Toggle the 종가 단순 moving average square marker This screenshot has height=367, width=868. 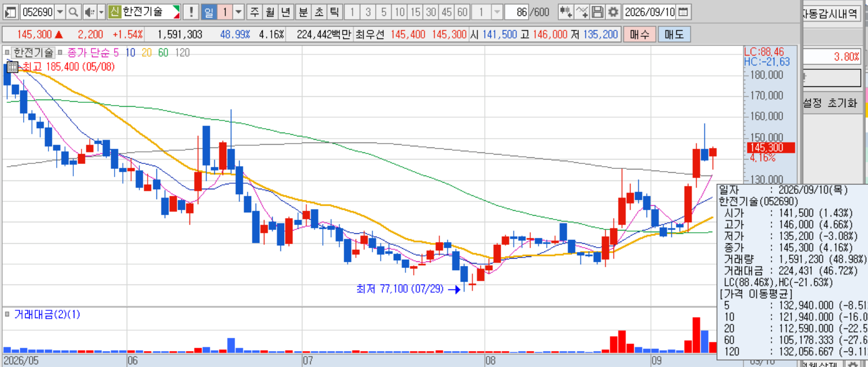coord(60,53)
